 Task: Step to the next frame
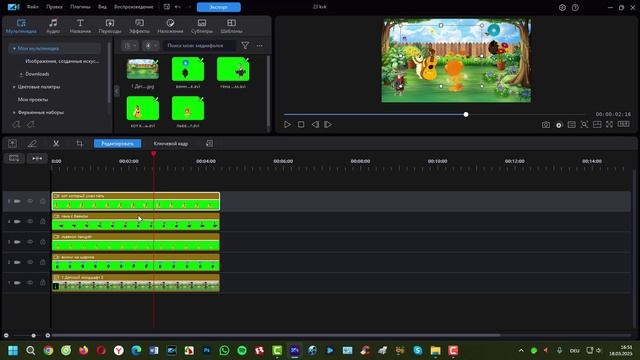point(328,124)
